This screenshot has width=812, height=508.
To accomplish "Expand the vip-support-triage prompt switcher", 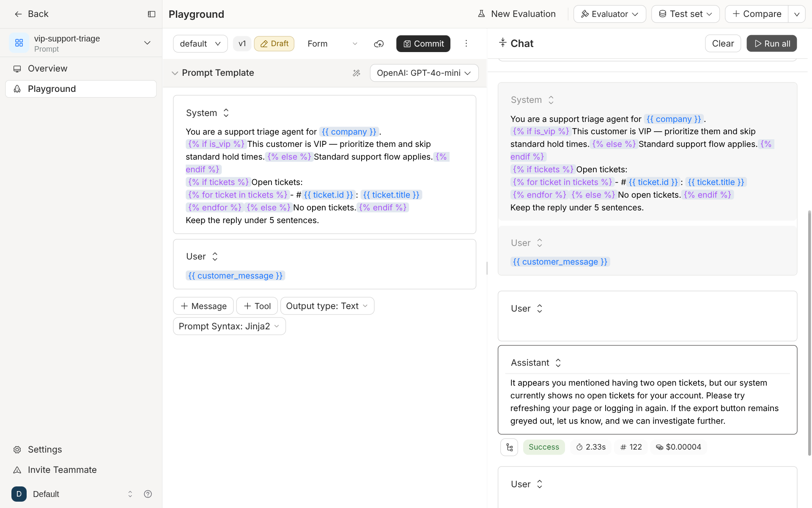I will pos(147,43).
